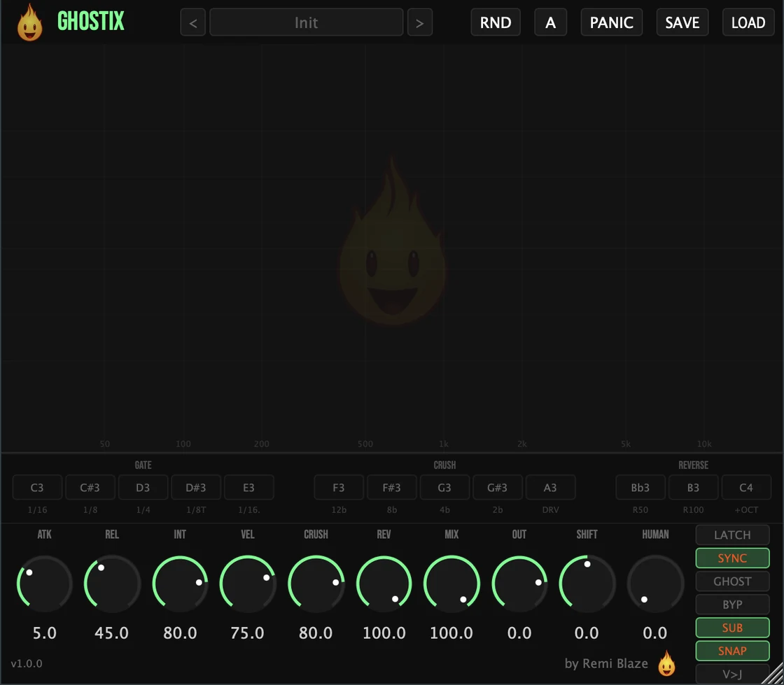Image resolution: width=784 pixels, height=685 pixels.
Task: Click the C3 gate key for 1/16
Action: pyautogui.click(x=38, y=488)
